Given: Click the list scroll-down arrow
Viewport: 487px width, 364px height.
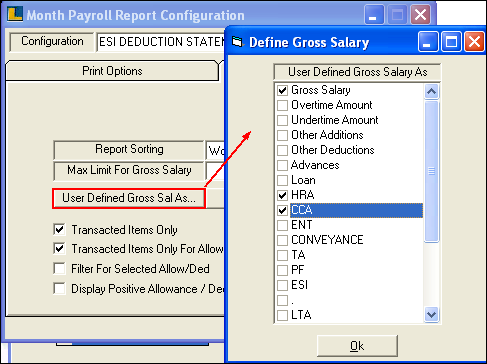Looking at the screenshot, I should (431, 314).
